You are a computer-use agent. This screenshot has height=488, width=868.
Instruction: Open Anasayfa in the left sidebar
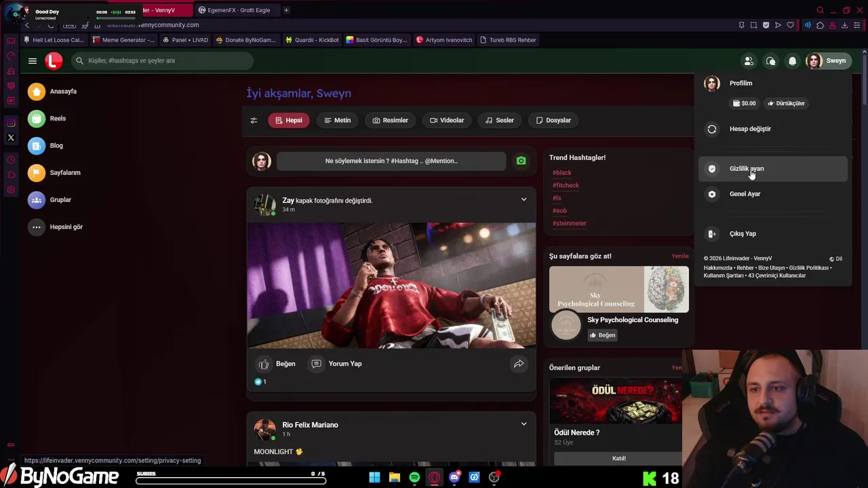tap(53, 91)
